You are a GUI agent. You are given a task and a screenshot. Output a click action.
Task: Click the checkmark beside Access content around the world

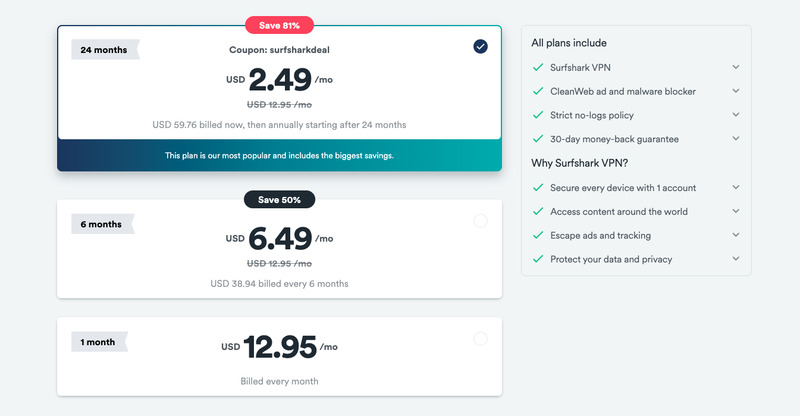coord(538,211)
